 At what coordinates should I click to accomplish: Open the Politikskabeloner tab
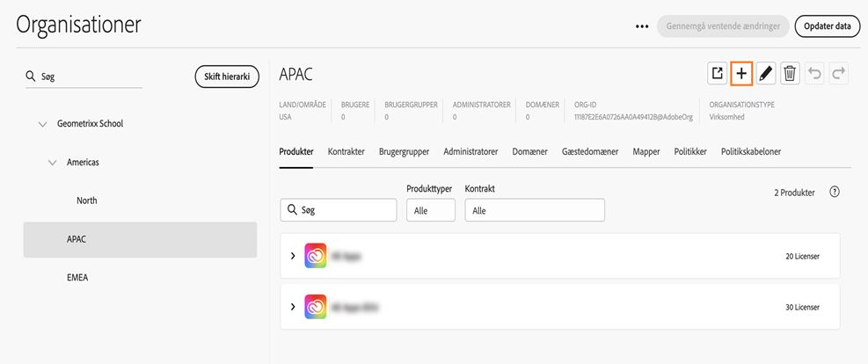point(751,151)
